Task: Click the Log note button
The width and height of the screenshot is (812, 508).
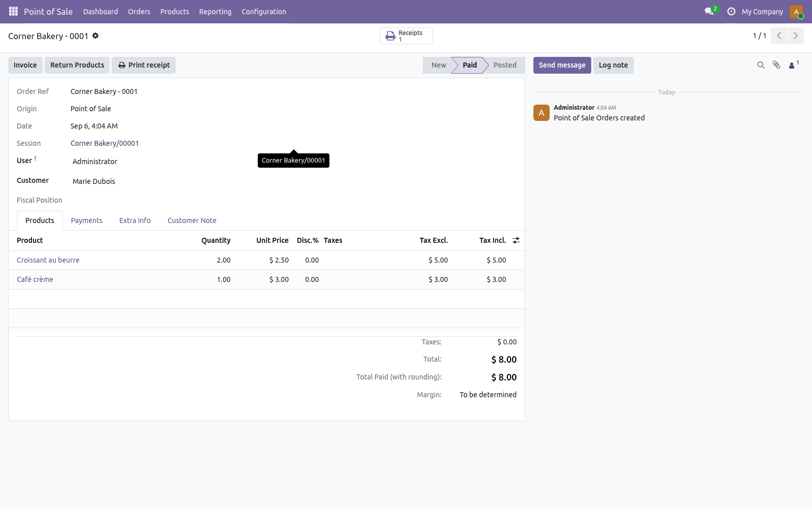Action: [614, 65]
